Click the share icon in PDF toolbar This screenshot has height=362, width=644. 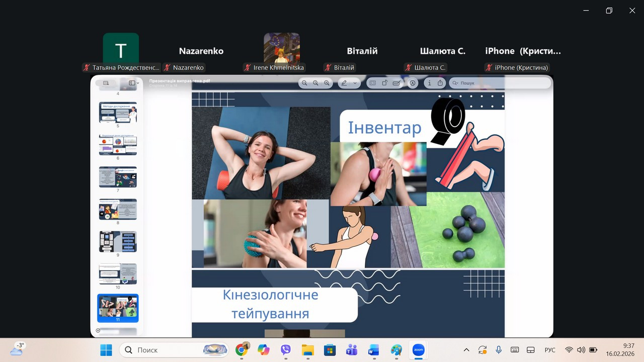[440, 83]
